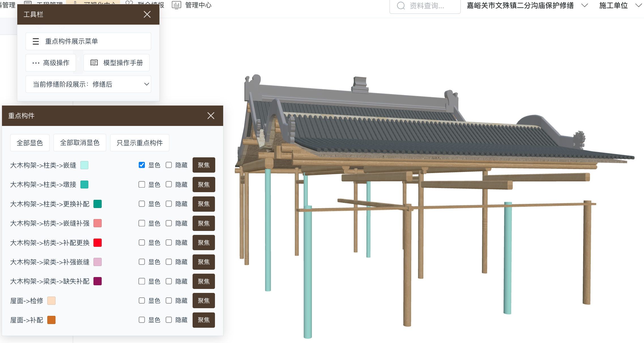
Task: Click 聚焦 for 枋类->补配更换
Action: [x=204, y=243]
